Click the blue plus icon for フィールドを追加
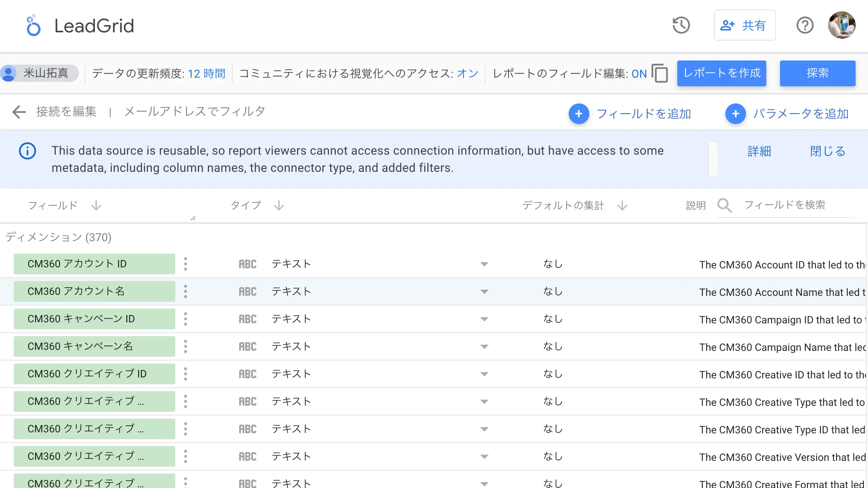Viewport: 868px width, 488px height. pyautogui.click(x=579, y=114)
